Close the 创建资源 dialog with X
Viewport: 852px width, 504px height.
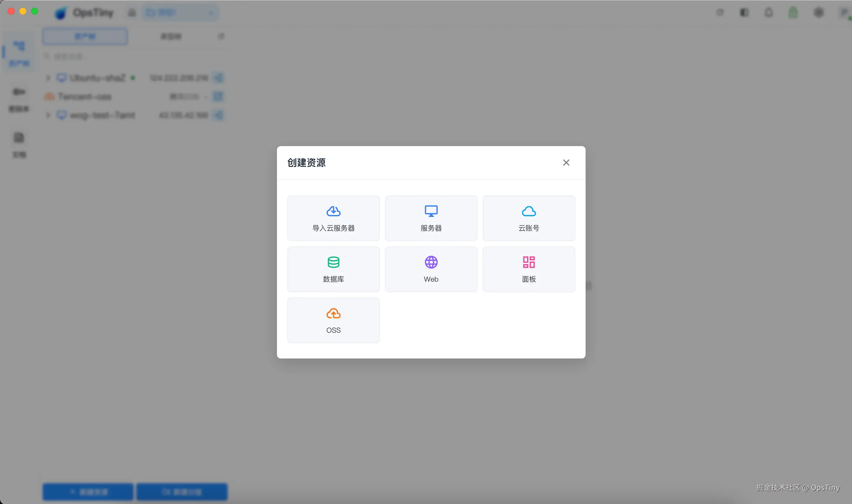coord(566,163)
